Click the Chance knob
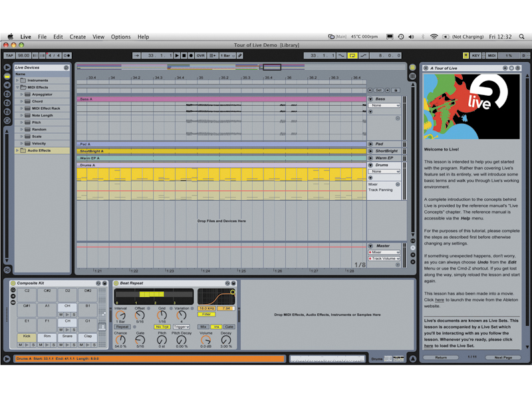Image resolution: width=532 pixels, height=399 pixels. coord(120,340)
